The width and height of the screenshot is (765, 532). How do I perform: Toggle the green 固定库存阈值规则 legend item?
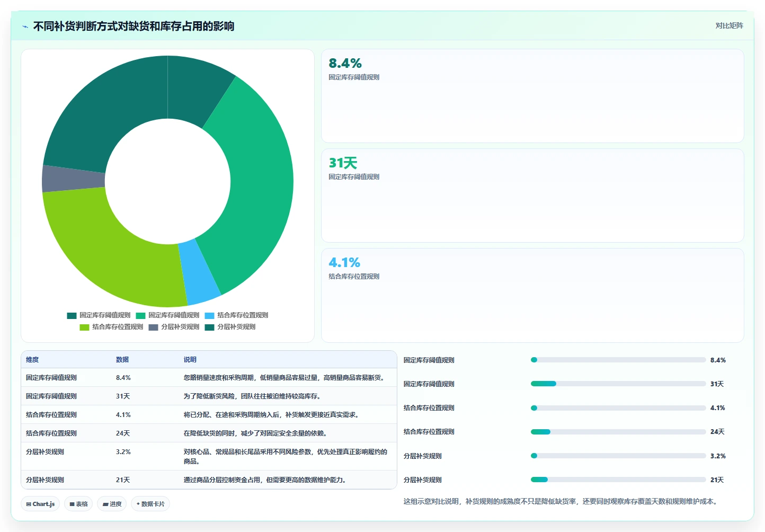coord(167,315)
